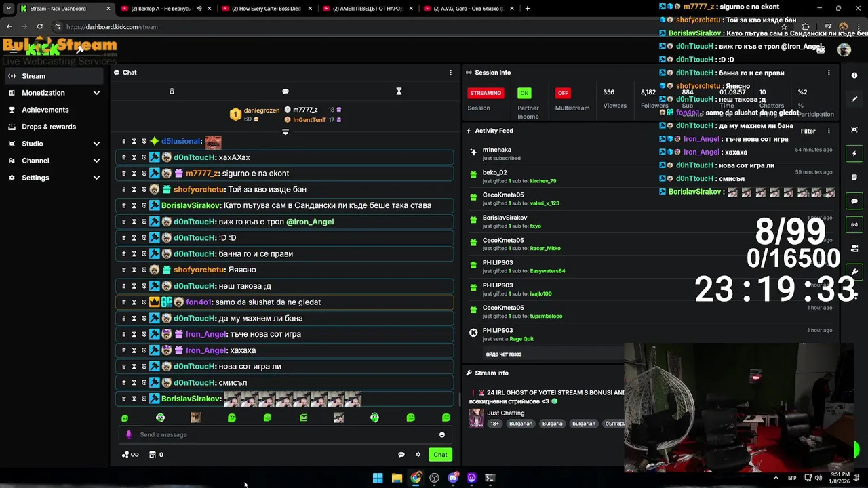868x488 pixels.
Task: Click the red STREAMING session badge
Action: tap(486, 93)
